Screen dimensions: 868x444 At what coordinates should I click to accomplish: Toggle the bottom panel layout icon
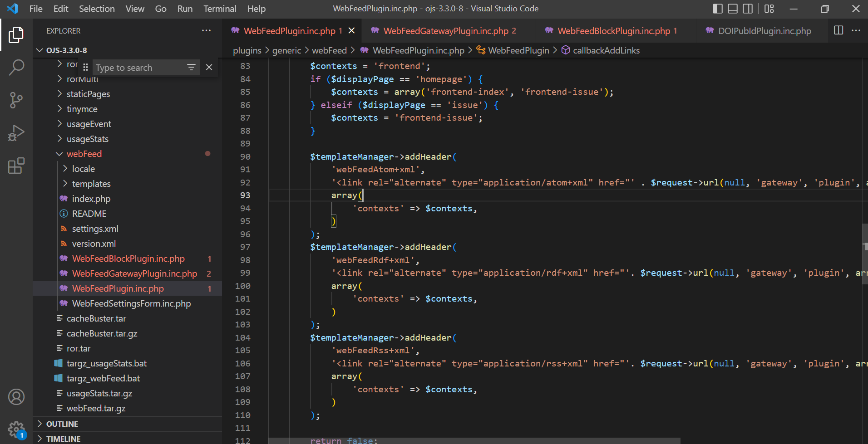click(733, 9)
